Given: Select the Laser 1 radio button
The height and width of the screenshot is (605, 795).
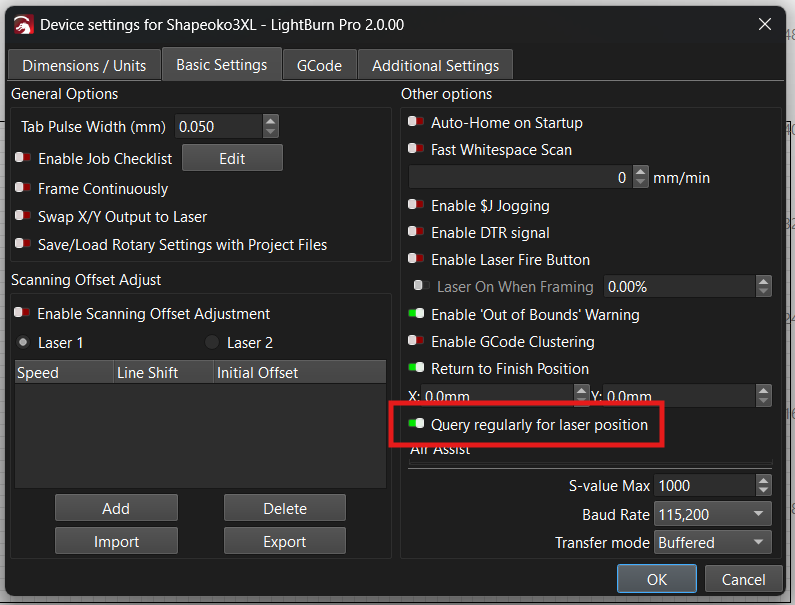Looking at the screenshot, I should tap(23, 342).
